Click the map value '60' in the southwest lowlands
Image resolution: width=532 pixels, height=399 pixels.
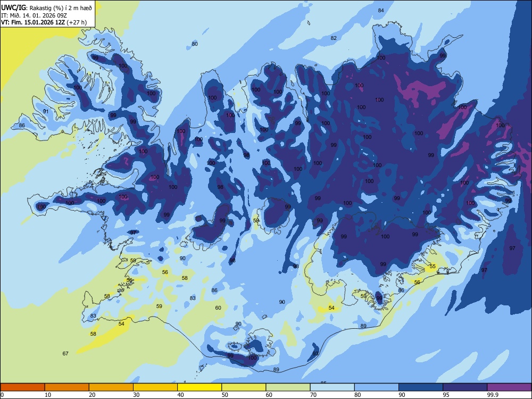point(218,307)
